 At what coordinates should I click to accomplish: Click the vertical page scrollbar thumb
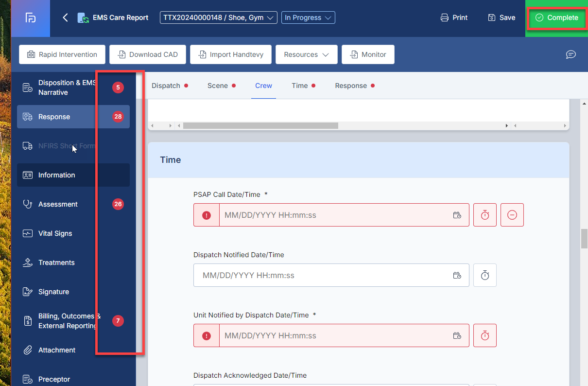tap(584, 239)
